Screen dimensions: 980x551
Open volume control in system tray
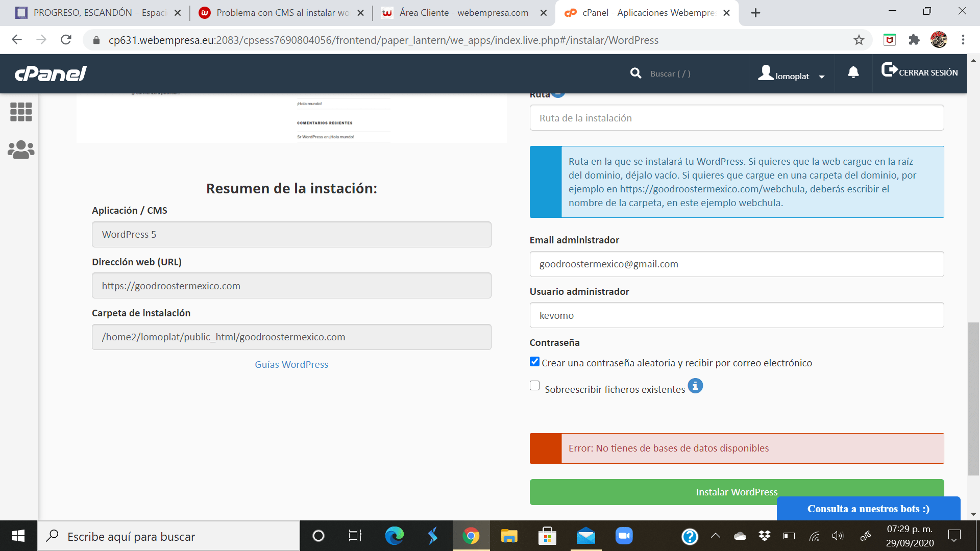pos(838,536)
